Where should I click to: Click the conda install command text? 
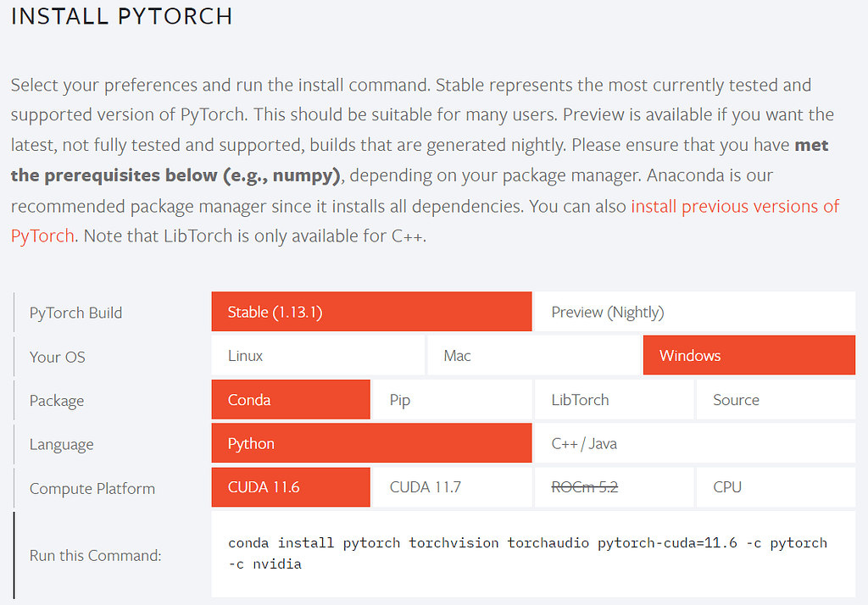click(x=527, y=553)
